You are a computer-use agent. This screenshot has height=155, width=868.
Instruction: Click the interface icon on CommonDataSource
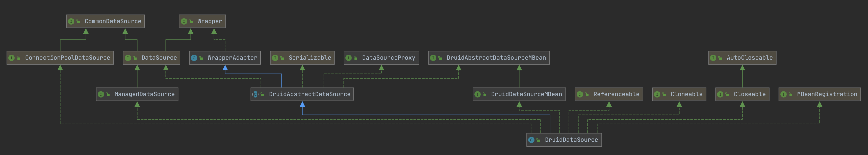pyautogui.click(x=71, y=21)
